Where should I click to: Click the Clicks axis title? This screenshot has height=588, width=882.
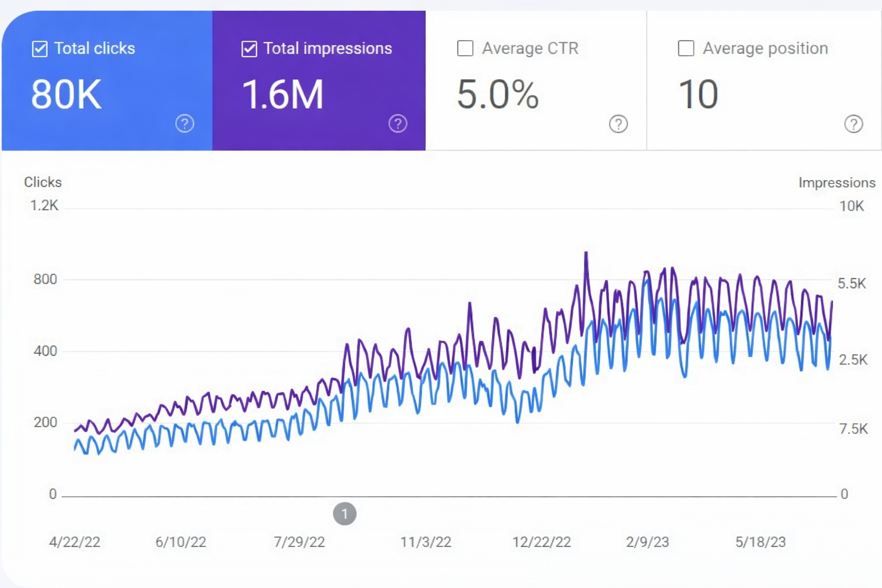point(42,182)
